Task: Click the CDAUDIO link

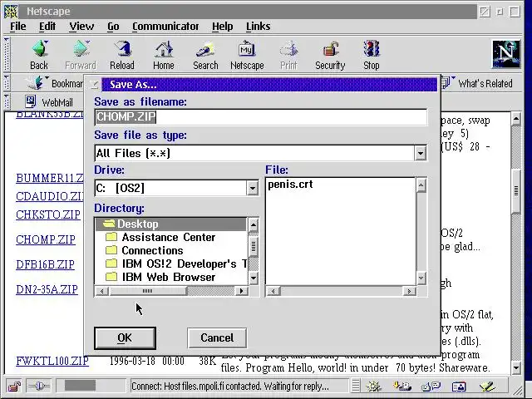Action: [50, 196]
